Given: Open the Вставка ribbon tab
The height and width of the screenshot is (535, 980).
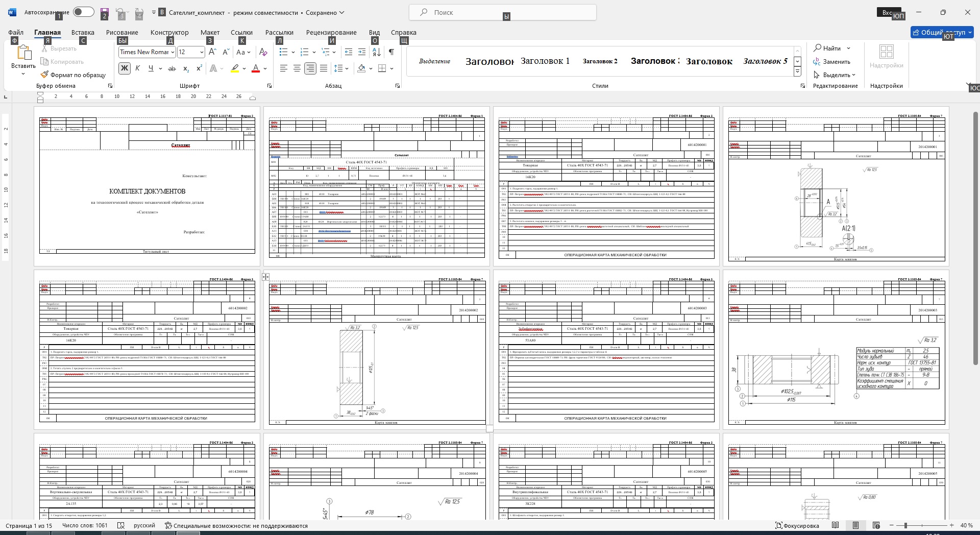Looking at the screenshot, I should [x=83, y=32].
